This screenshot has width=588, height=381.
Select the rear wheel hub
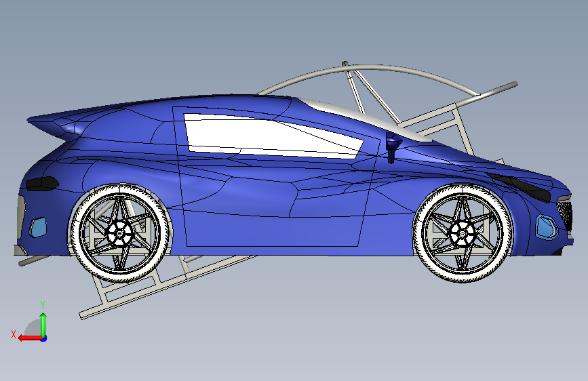click(119, 234)
